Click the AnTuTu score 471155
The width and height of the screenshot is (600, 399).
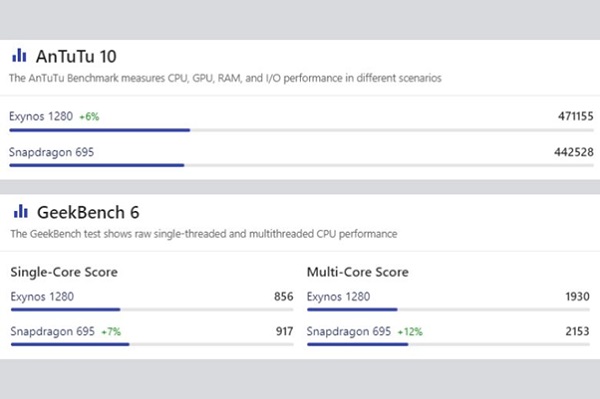tap(576, 116)
